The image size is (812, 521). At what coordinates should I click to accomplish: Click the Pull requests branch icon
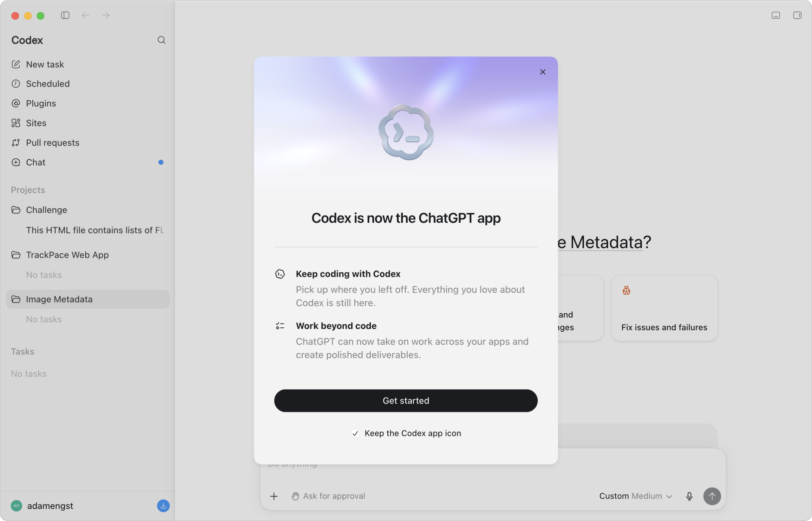click(16, 143)
